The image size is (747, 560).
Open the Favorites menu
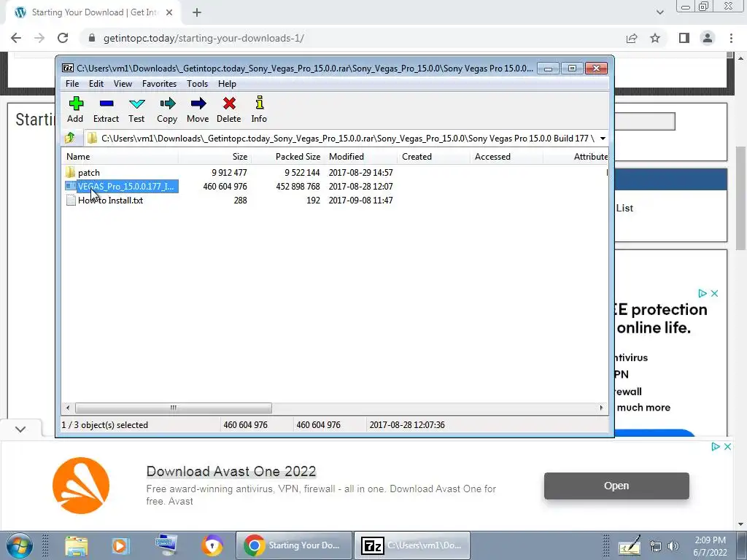(x=160, y=84)
